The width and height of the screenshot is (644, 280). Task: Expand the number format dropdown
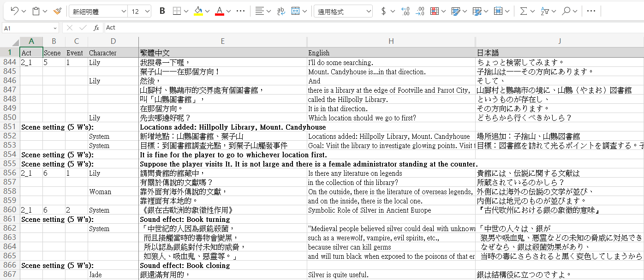pyautogui.click(x=368, y=12)
